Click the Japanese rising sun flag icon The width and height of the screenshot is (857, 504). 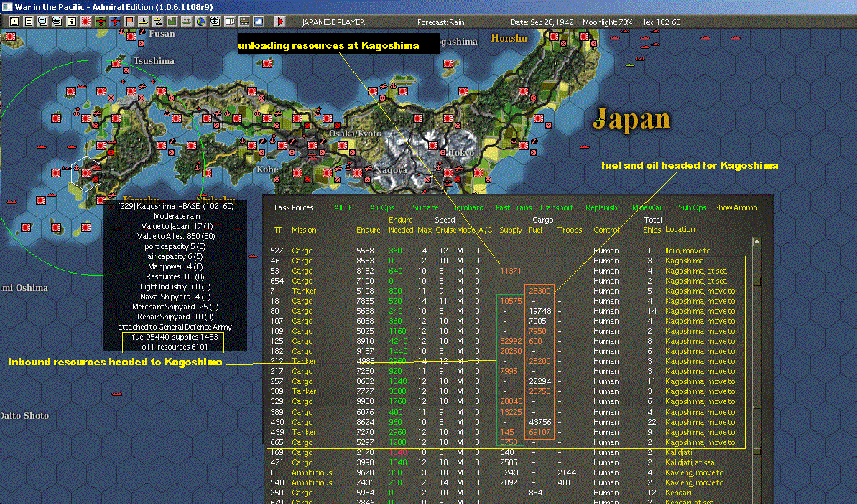coord(85,22)
